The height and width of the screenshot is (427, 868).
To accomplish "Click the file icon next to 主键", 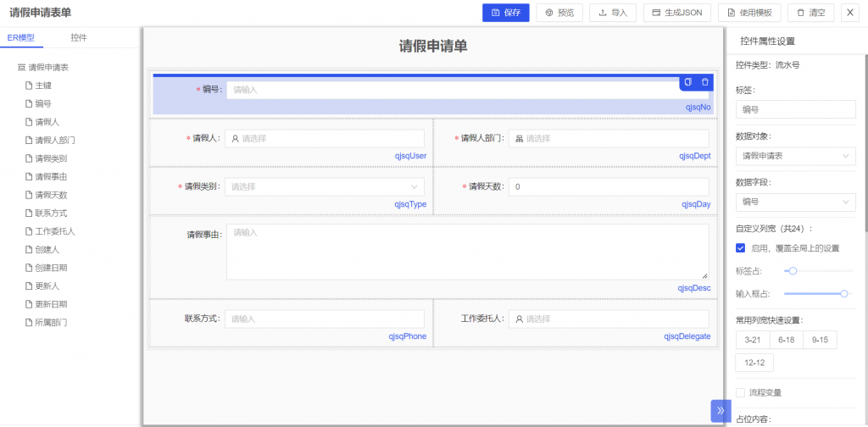I will tap(29, 86).
